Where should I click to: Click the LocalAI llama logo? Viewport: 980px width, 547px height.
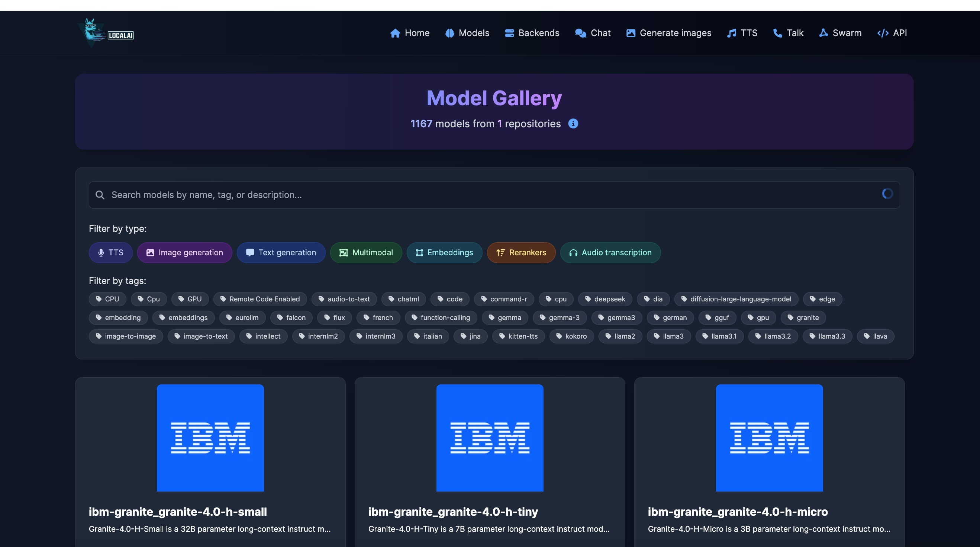pos(106,33)
